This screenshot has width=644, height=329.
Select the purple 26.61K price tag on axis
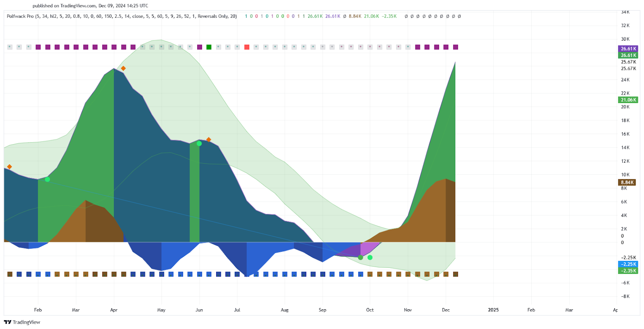click(628, 49)
